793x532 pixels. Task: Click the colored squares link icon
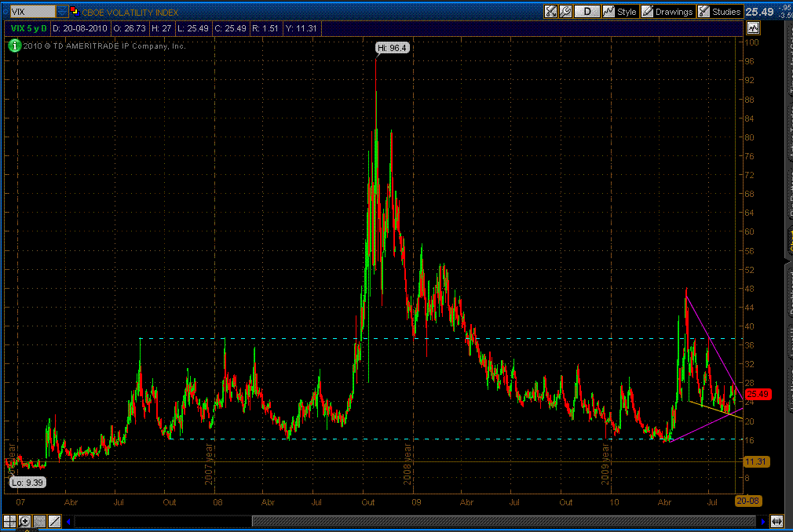(x=75, y=11)
